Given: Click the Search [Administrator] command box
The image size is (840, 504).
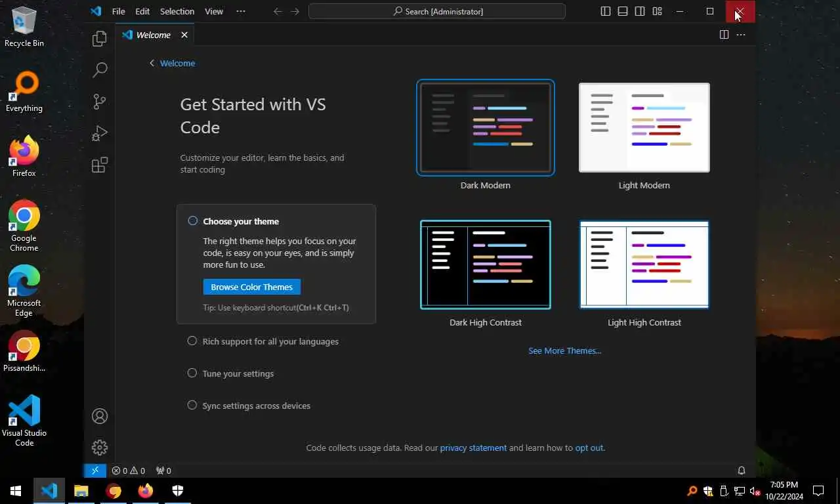Looking at the screenshot, I should tap(437, 11).
